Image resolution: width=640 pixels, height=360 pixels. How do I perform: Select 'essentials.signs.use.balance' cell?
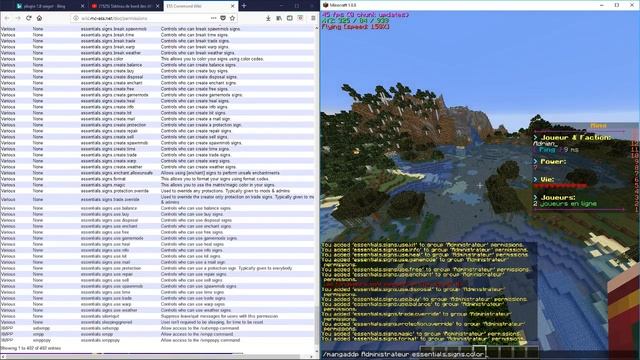(109, 208)
